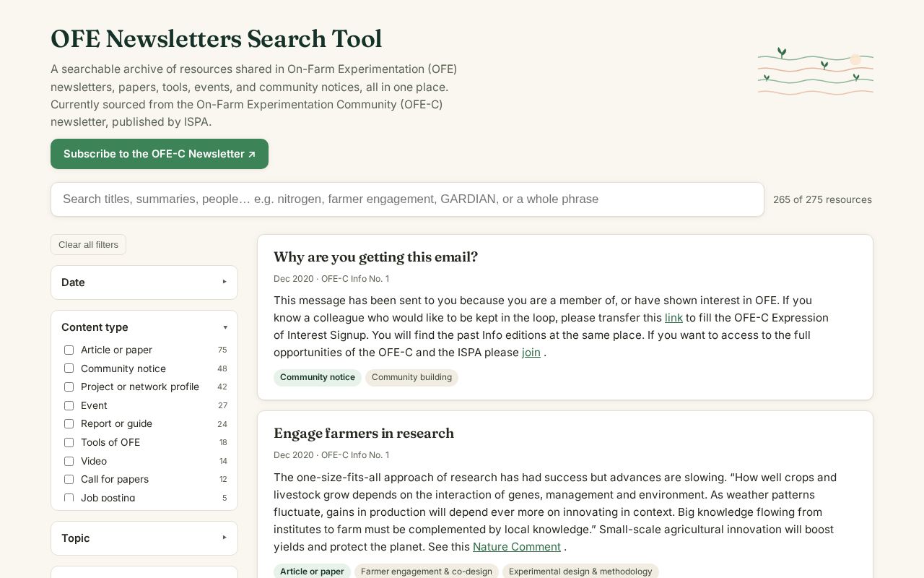Click the field-and-sprouts logo illustration
Viewport: 924px width, 578px height.
point(816,71)
